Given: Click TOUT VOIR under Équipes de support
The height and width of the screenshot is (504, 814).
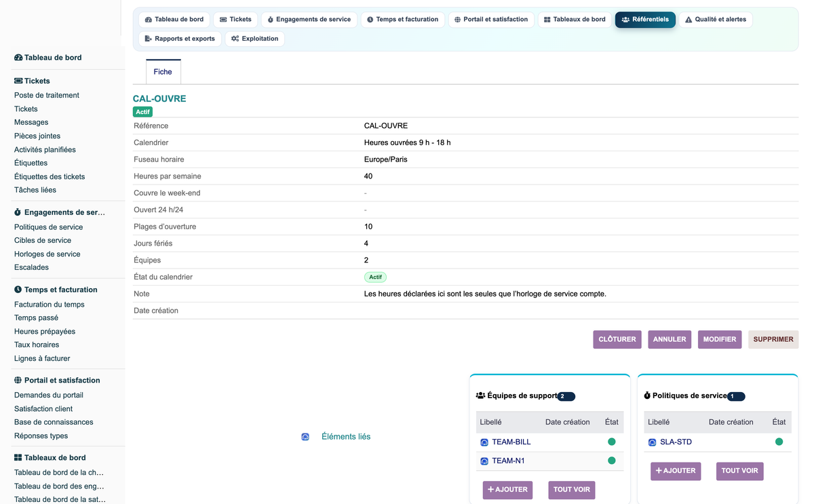Looking at the screenshot, I should coord(572,490).
